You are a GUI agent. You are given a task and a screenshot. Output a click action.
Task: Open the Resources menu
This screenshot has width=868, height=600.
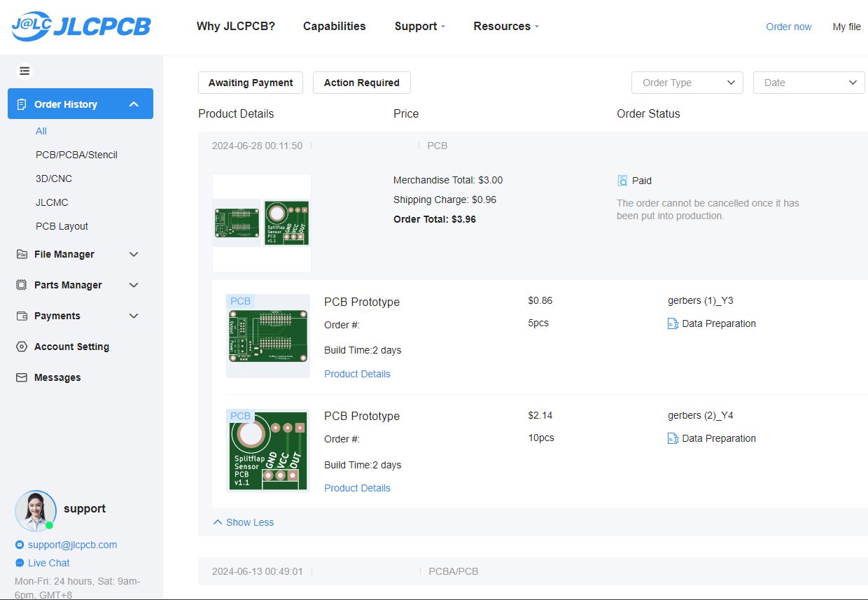[x=505, y=26]
